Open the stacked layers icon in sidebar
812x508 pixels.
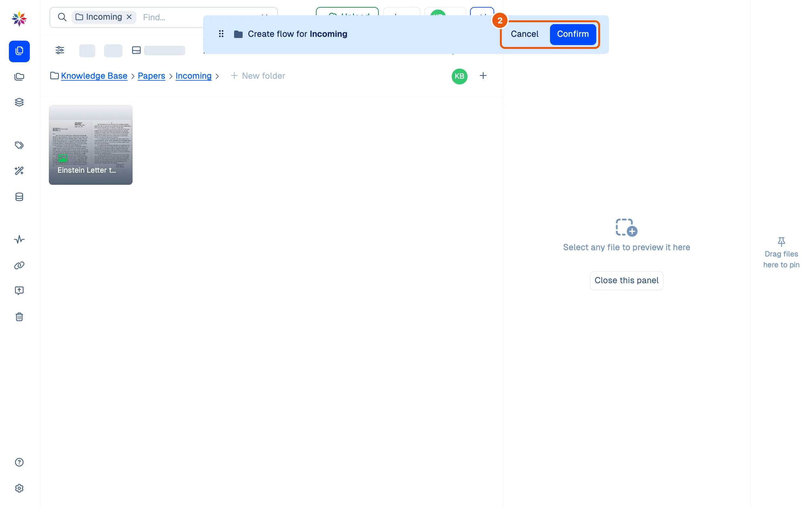(x=19, y=102)
